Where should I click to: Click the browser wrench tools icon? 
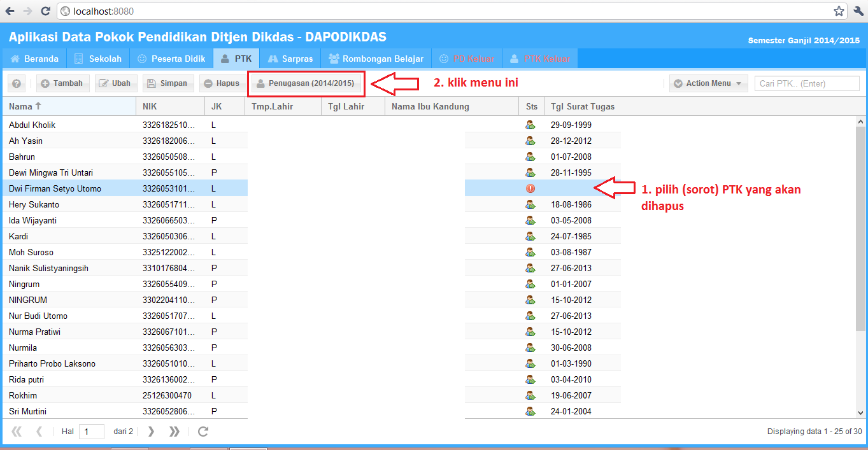coord(858,11)
